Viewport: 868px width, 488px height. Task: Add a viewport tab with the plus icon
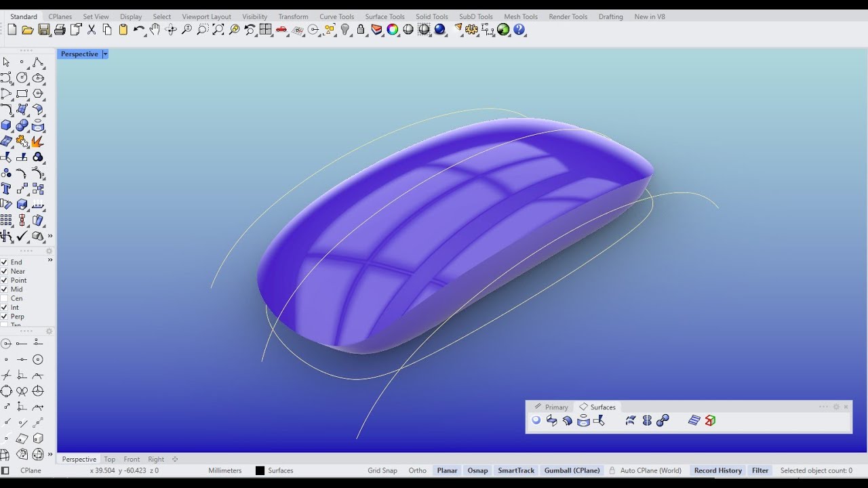click(x=175, y=459)
